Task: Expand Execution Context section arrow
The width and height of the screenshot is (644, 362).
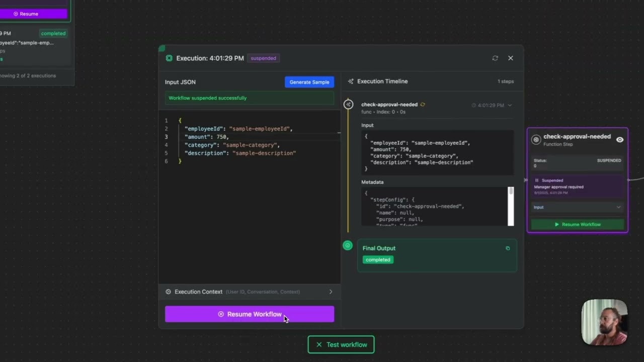Action: (x=331, y=292)
